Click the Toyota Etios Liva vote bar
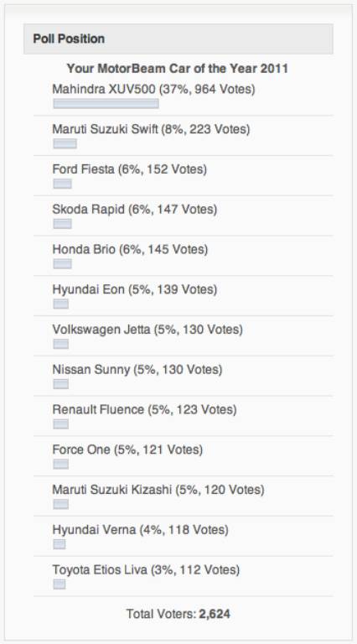This screenshot has width=357, height=644. (59, 584)
